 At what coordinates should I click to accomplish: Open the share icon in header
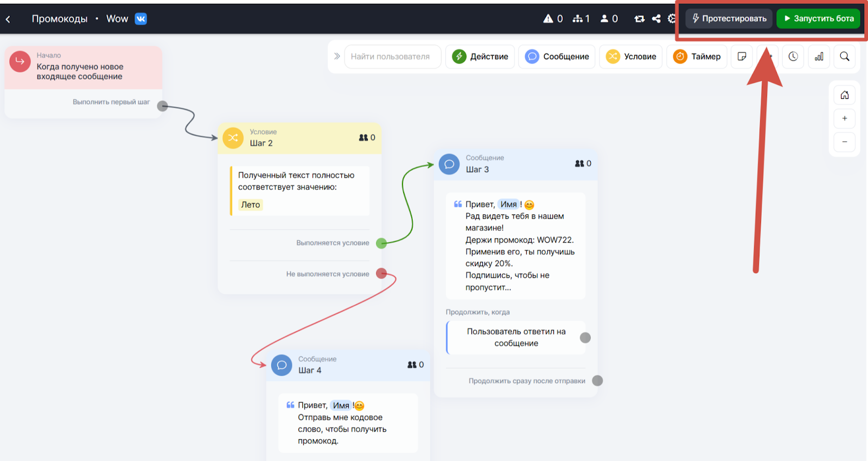point(656,19)
